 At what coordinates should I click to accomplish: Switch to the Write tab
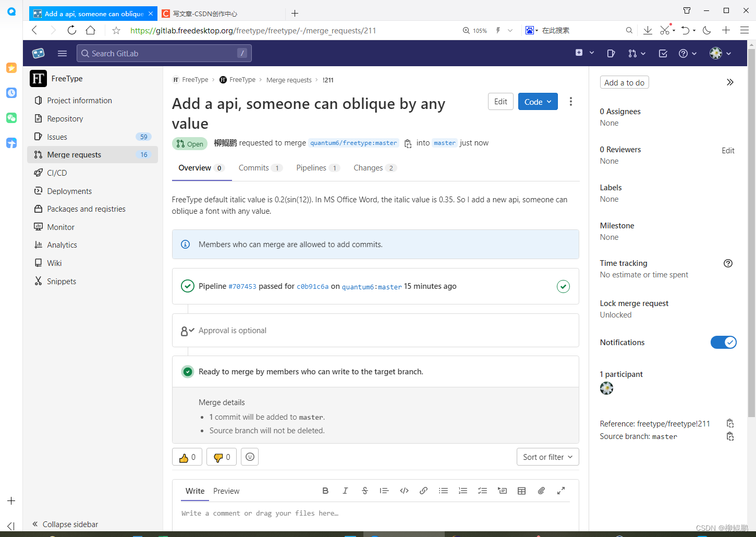coord(195,491)
